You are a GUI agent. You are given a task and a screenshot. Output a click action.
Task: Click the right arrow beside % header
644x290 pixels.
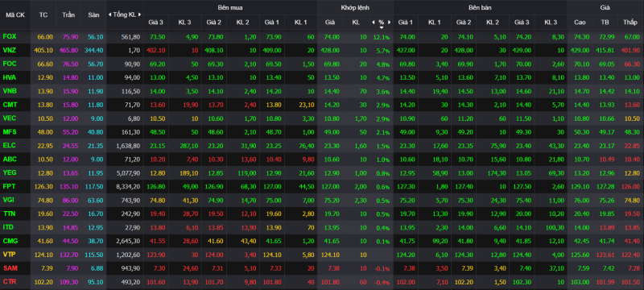click(x=390, y=23)
